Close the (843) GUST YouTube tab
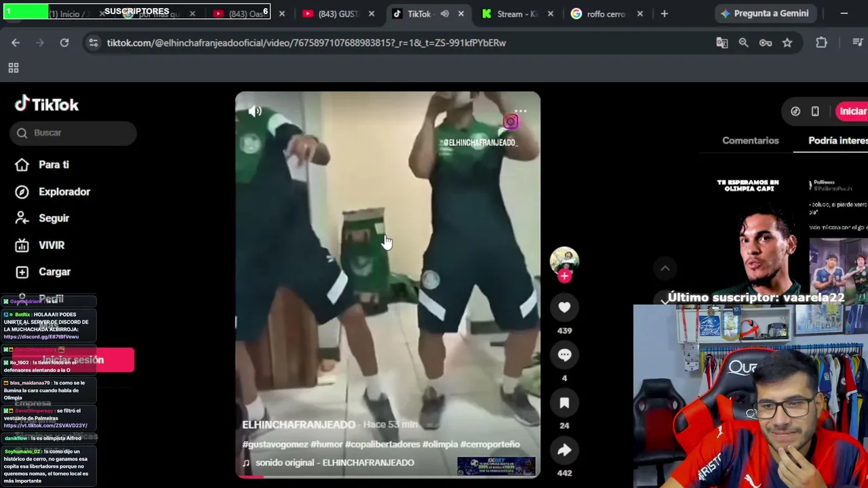868x488 pixels. [x=371, y=14]
